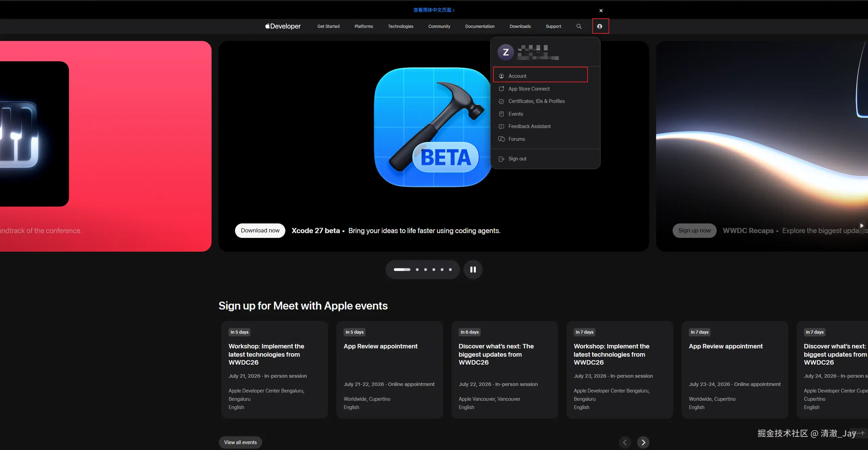Jump to the second carousel slide dot

[417, 270]
